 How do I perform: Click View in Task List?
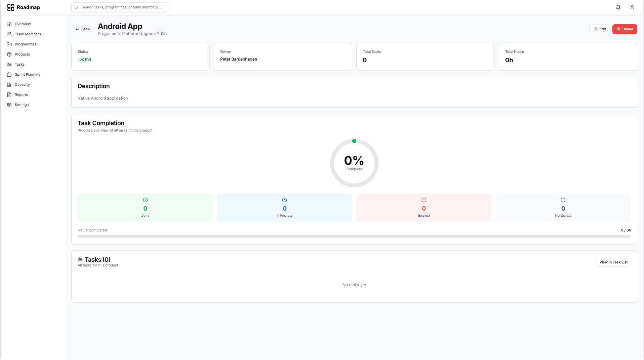click(x=613, y=262)
